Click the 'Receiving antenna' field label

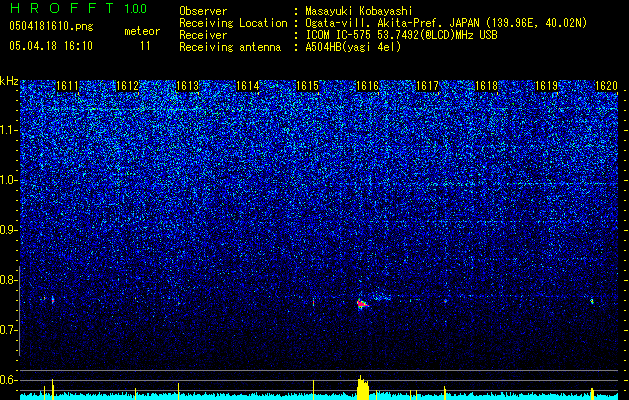230,47
